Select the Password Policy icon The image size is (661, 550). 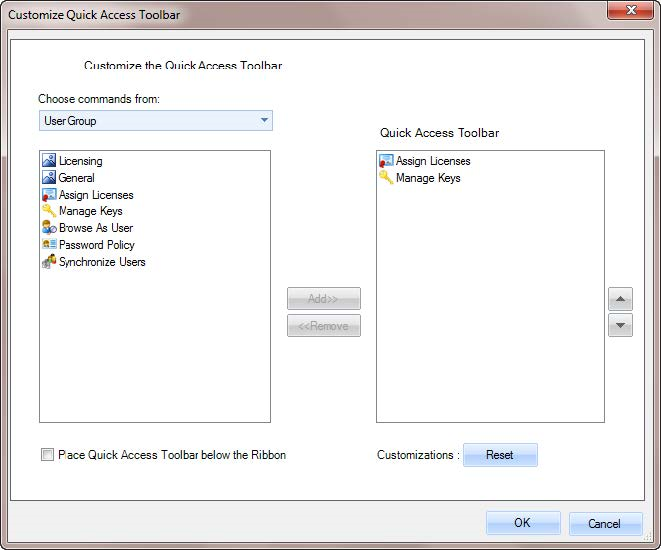(49, 245)
